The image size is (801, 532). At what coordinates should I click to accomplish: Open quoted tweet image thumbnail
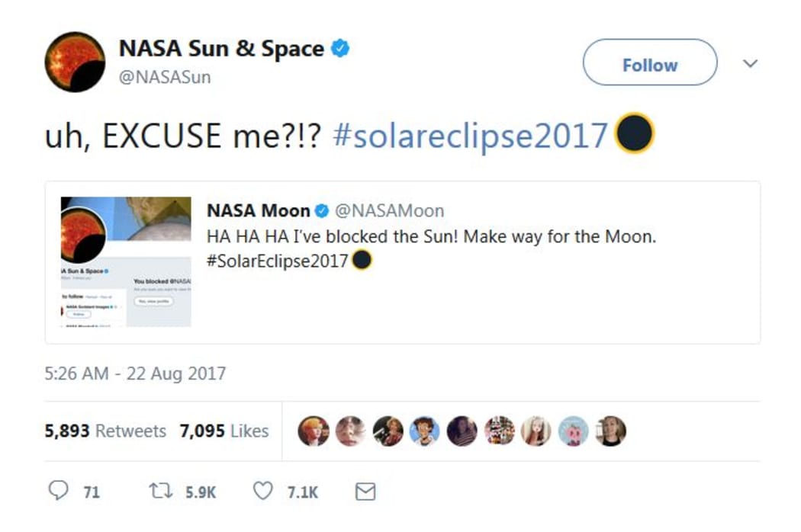pos(126,262)
